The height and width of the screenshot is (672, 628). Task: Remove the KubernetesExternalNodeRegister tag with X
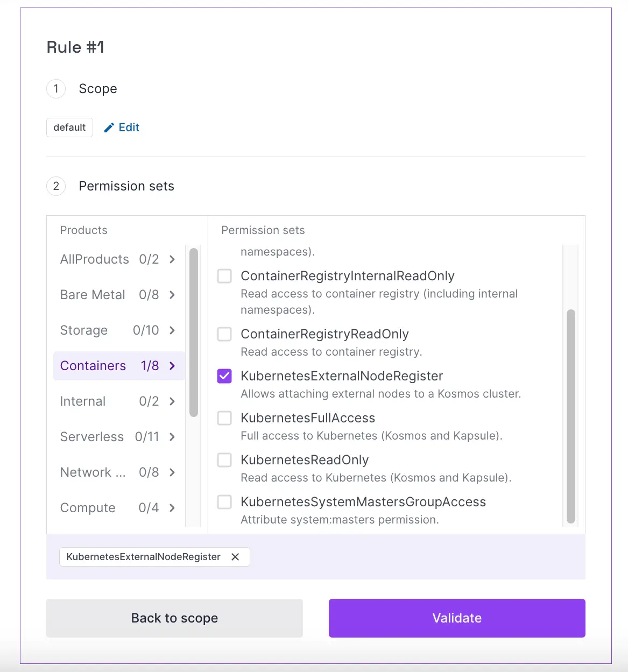click(235, 557)
